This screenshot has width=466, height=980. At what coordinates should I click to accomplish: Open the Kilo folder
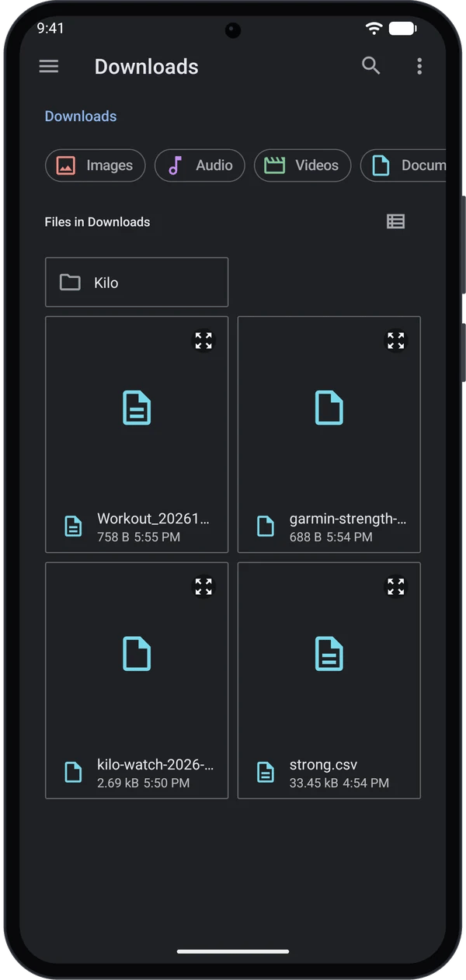pyautogui.click(x=137, y=282)
